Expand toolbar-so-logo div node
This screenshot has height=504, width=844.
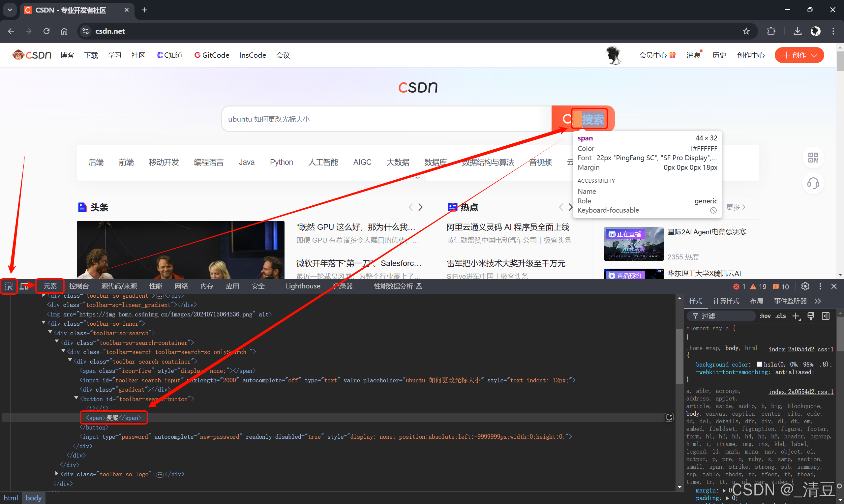click(57, 473)
